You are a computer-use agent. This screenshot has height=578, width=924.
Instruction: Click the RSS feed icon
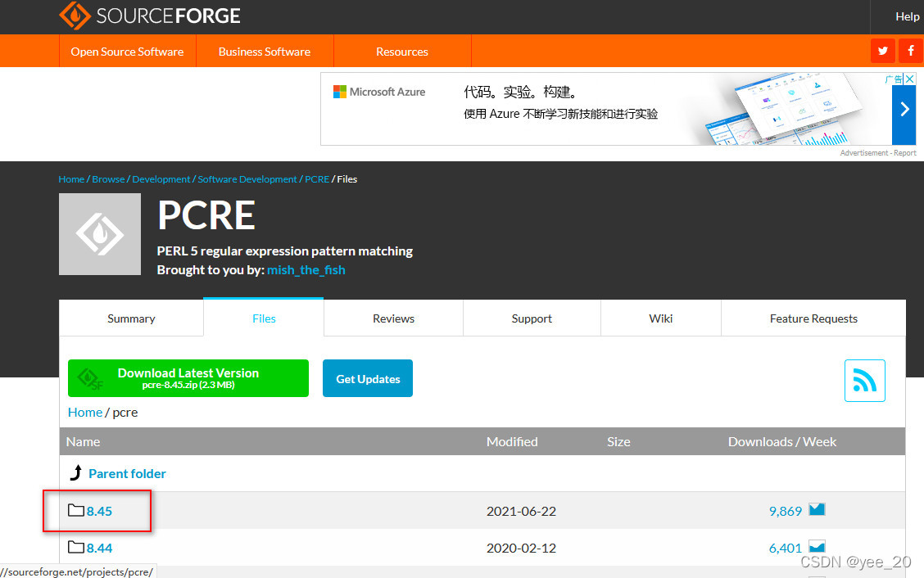(x=864, y=381)
